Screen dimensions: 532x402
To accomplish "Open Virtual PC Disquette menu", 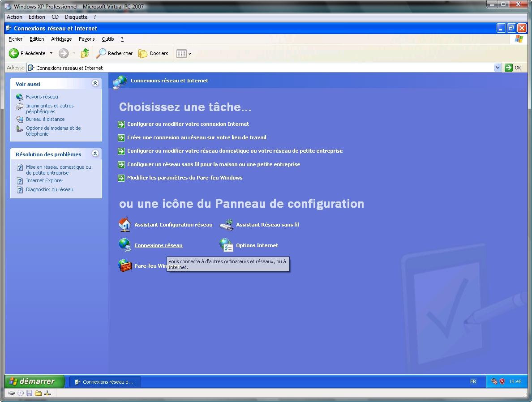I will point(76,17).
